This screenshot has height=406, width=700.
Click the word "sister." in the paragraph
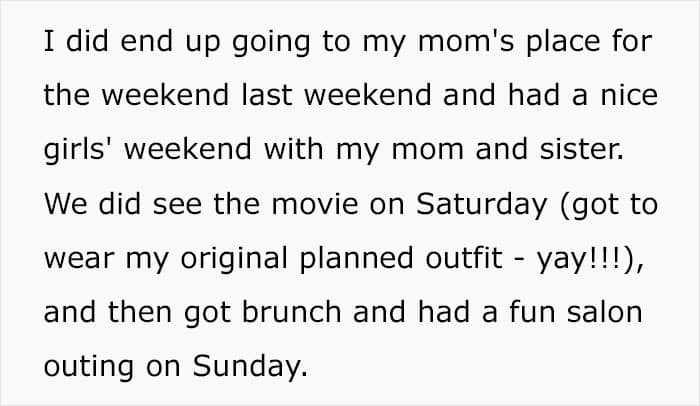[582, 150]
